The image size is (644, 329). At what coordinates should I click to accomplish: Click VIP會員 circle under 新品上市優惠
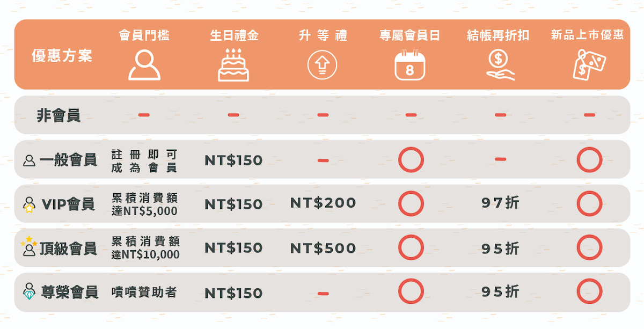[589, 204]
